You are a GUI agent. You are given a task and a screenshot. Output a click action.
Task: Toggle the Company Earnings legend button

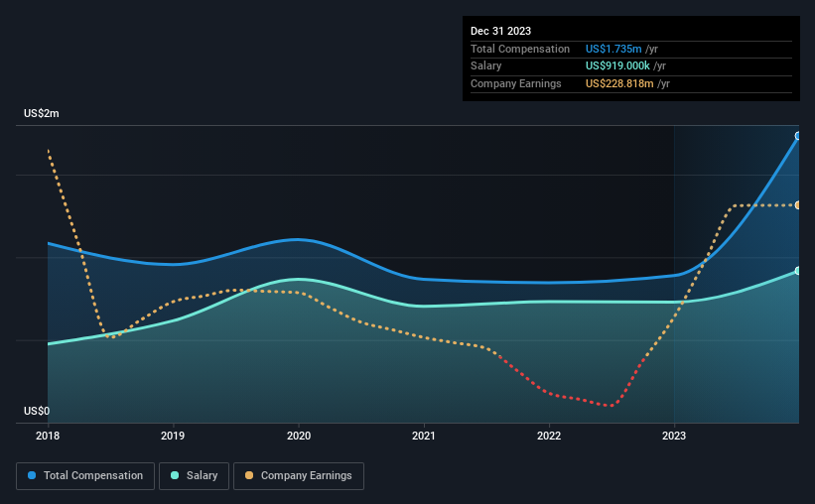[x=299, y=476]
